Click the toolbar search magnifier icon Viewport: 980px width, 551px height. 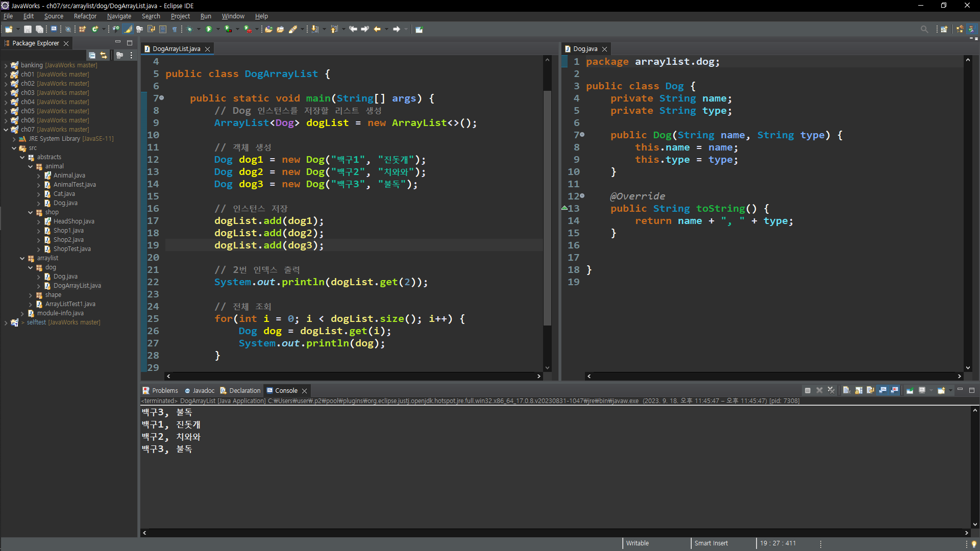(924, 29)
